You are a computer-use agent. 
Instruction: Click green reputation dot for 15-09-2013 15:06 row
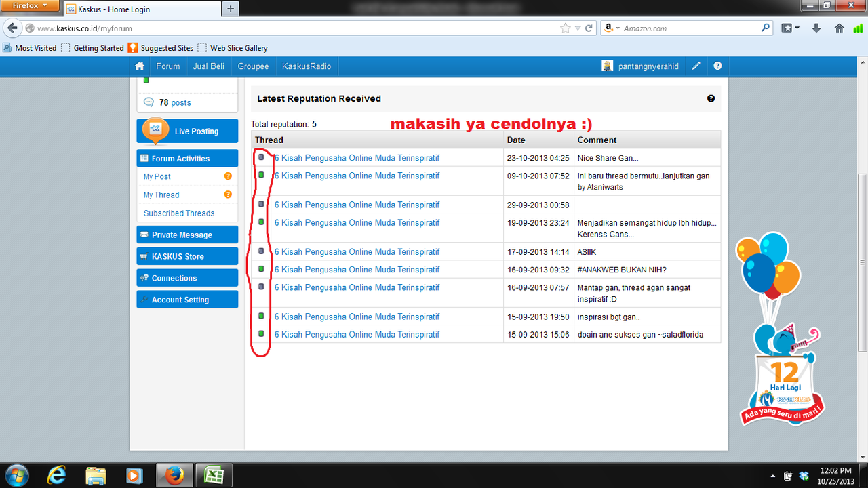(261, 333)
